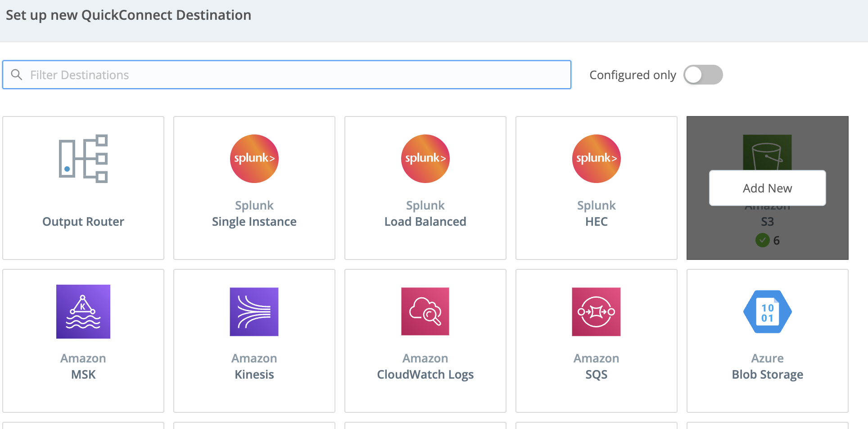
Task: Select the Splunk HEC logo
Action: pos(597,159)
